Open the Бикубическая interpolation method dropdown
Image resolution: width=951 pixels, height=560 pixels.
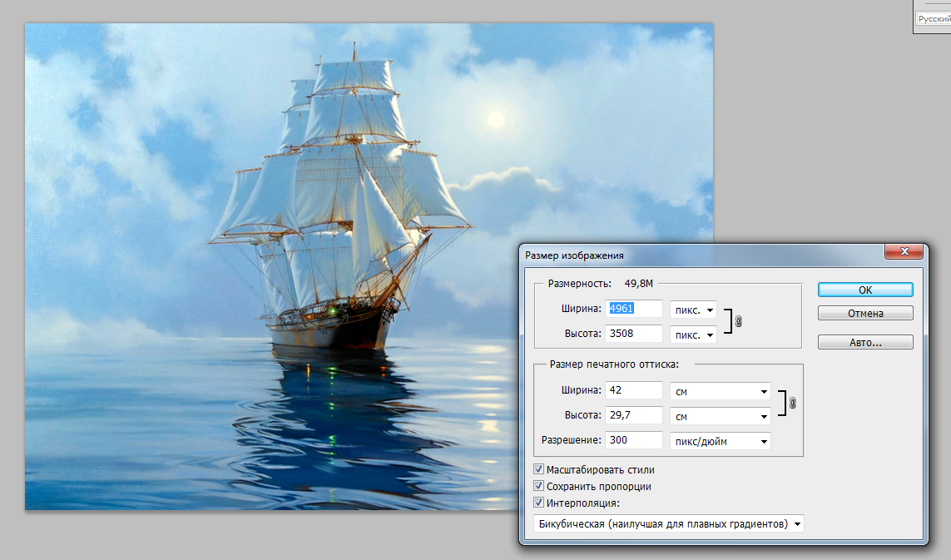(668, 523)
